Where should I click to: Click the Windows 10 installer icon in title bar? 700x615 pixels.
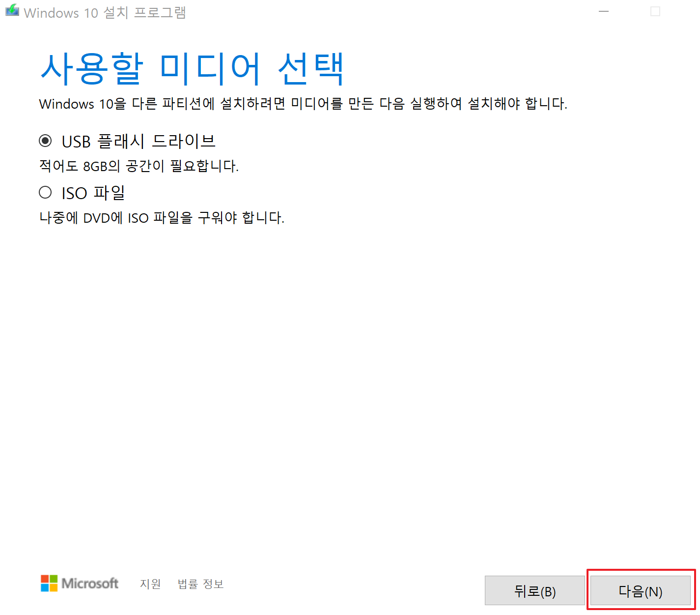pyautogui.click(x=12, y=10)
